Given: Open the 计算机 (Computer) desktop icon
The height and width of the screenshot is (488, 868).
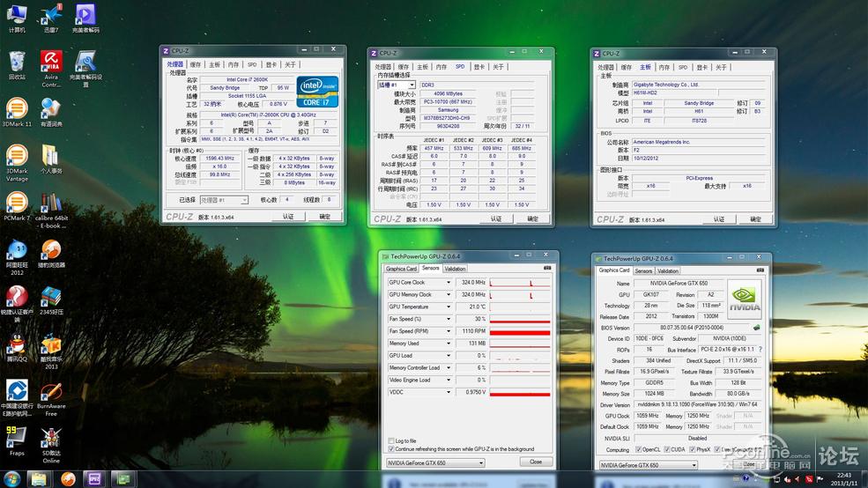Looking at the screenshot, I should point(17,17).
